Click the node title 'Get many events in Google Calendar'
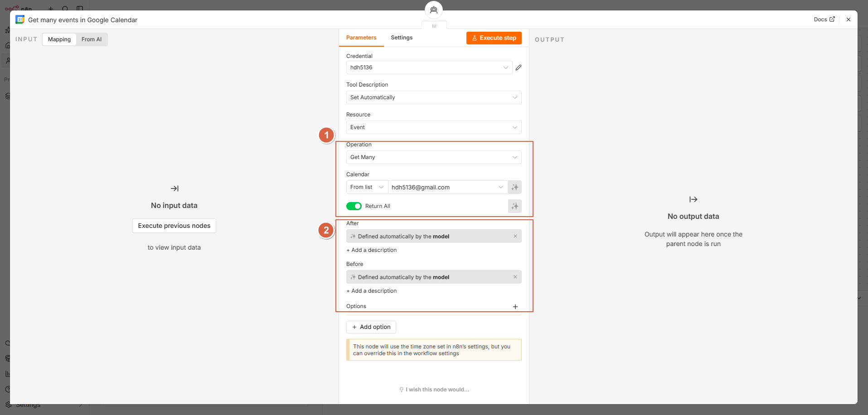This screenshot has height=415, width=868. 82,20
